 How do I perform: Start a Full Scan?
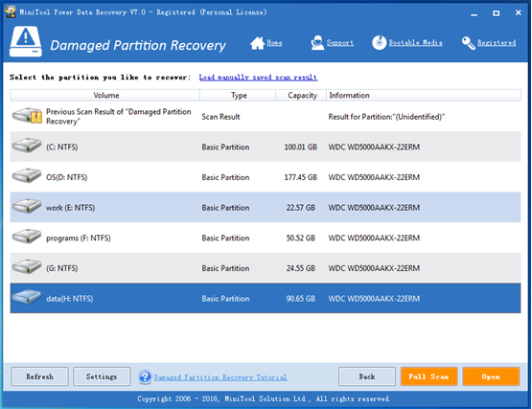point(428,376)
